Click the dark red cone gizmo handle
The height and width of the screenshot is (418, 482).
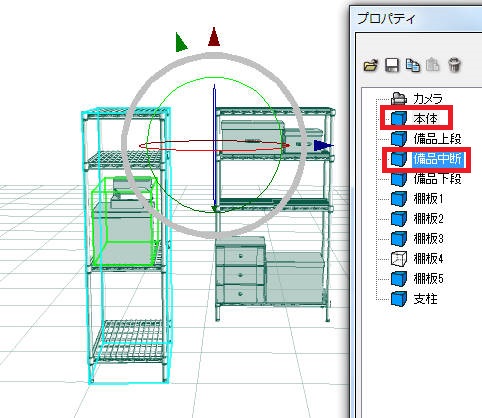click(214, 37)
